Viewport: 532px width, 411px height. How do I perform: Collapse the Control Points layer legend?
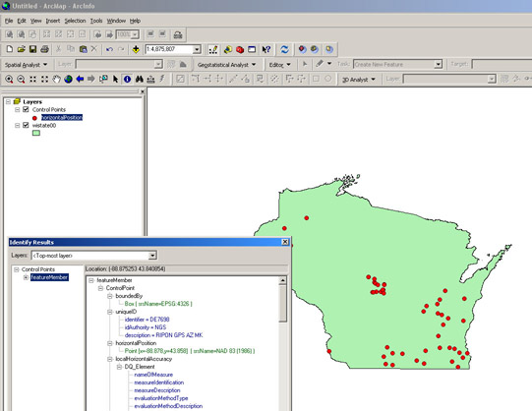point(17,109)
